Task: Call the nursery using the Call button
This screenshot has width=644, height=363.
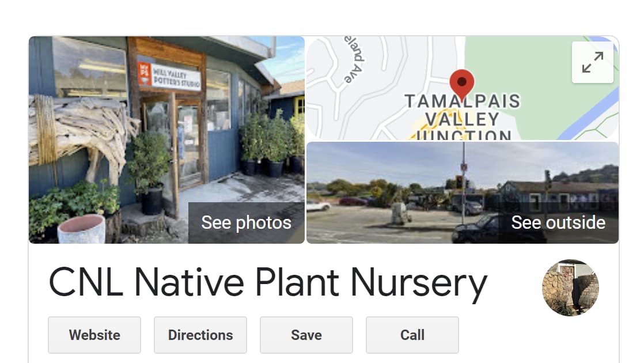Action: click(x=412, y=335)
